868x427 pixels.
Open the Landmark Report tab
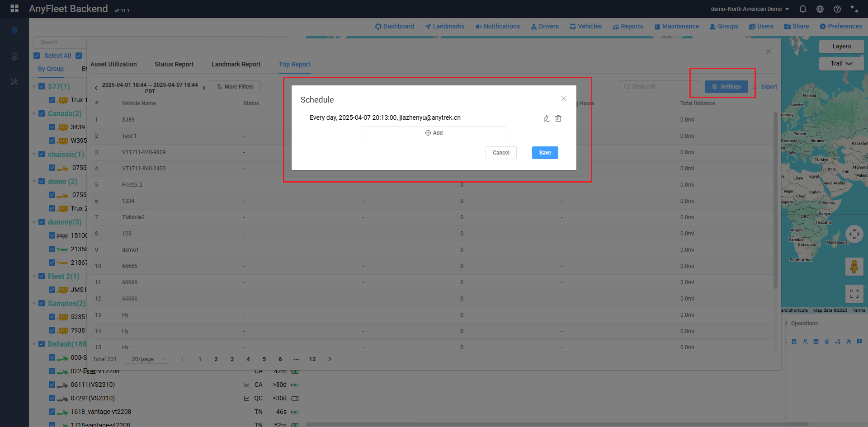coord(236,64)
